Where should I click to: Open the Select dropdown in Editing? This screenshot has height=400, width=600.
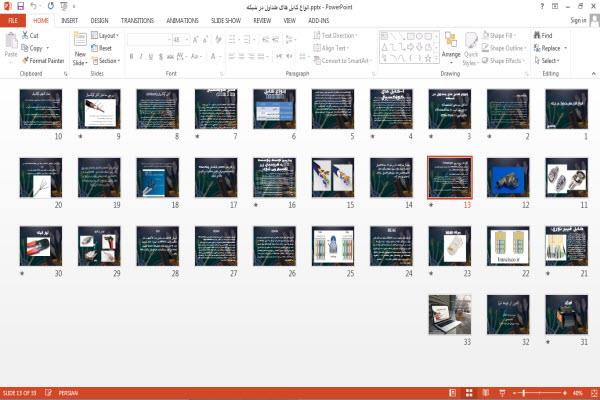pyautogui.click(x=547, y=61)
